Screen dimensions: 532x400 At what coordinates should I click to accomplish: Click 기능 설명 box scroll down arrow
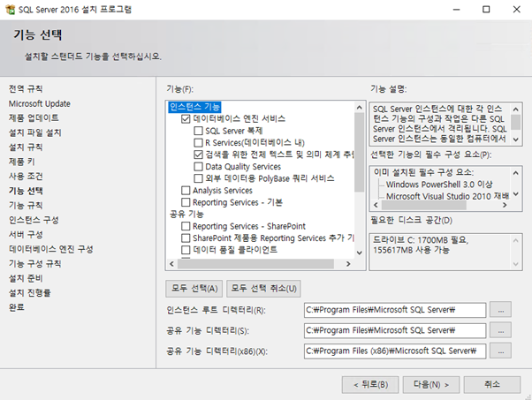pyautogui.click(x=516, y=140)
